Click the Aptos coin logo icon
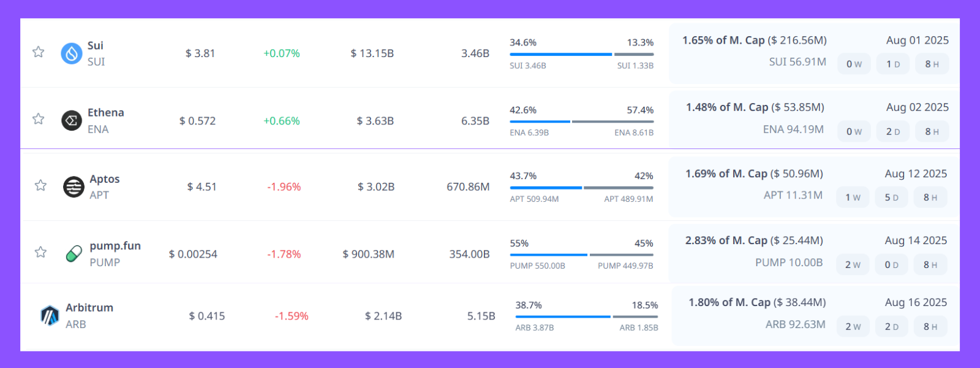The width and height of the screenshot is (980, 368). point(73,186)
